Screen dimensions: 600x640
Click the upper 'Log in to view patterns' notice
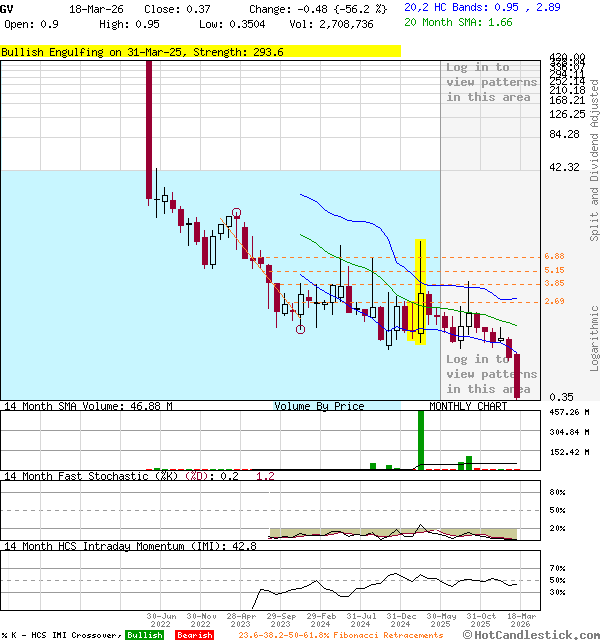coord(491,82)
